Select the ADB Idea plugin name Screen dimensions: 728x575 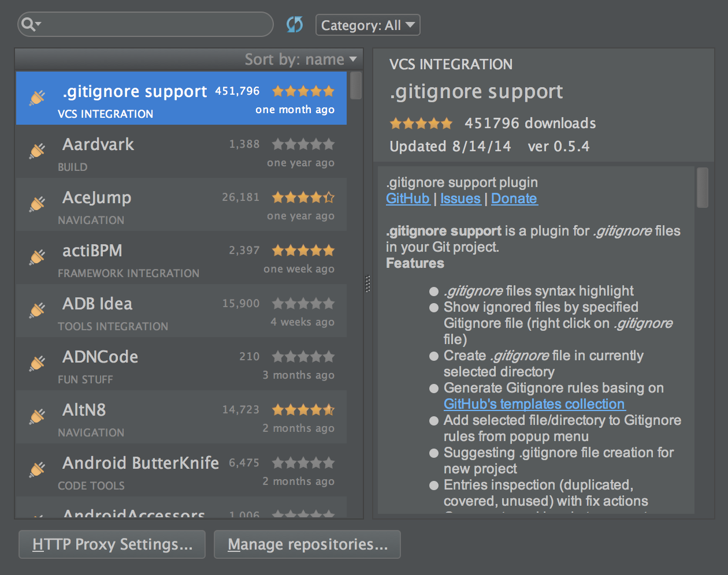(x=98, y=304)
